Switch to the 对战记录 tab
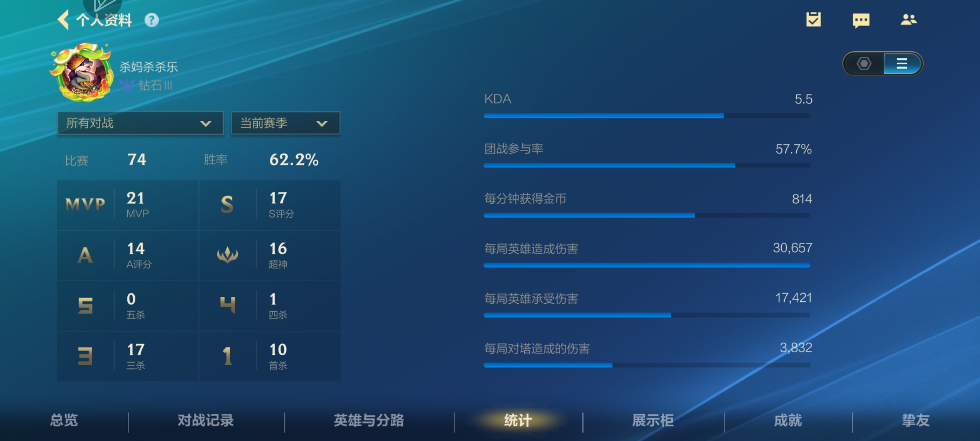Viewport: 980px width, 441px height. coord(205,420)
